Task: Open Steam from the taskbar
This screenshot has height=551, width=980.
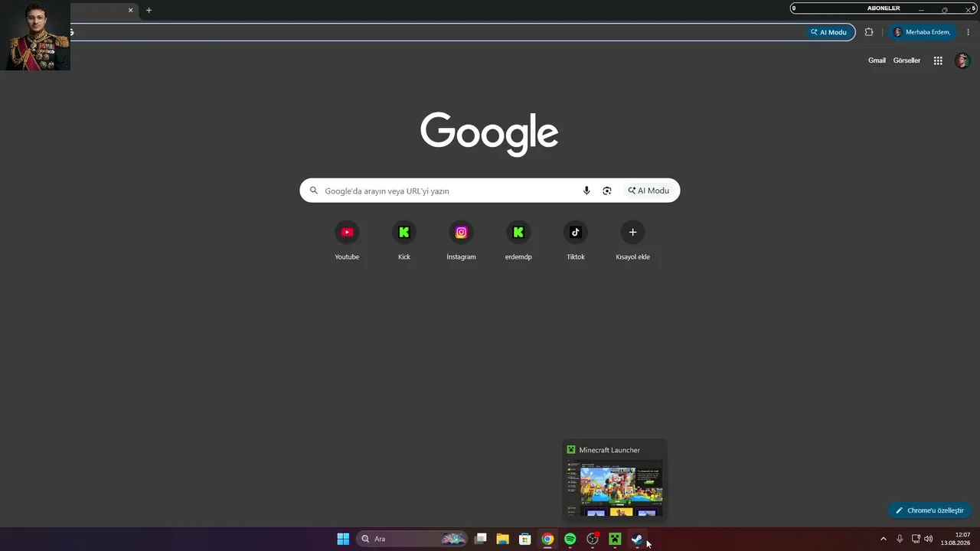Action: click(x=636, y=539)
